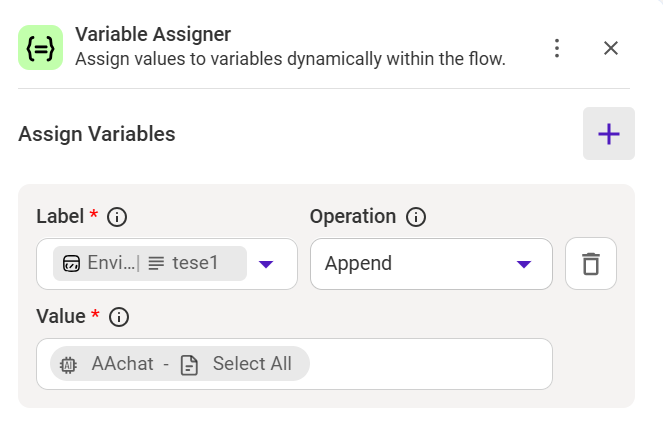Delete the variable row with trash icon
This screenshot has width=663, height=428.
[x=590, y=264]
